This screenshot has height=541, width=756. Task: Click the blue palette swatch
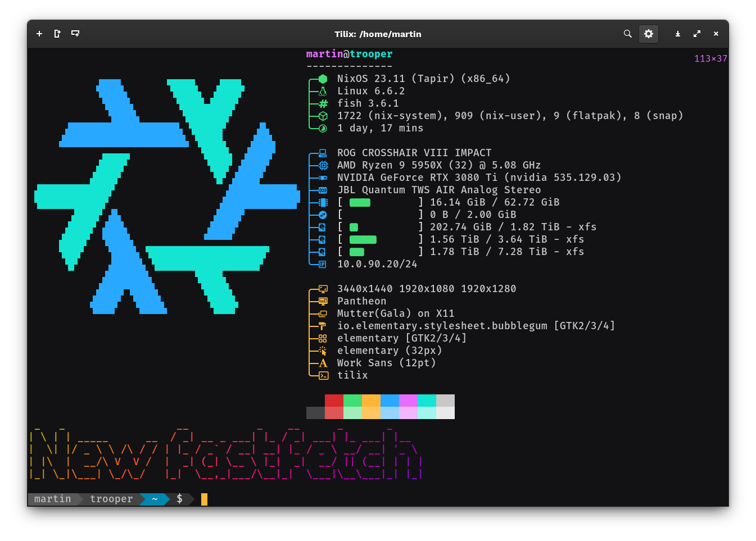[390, 401]
